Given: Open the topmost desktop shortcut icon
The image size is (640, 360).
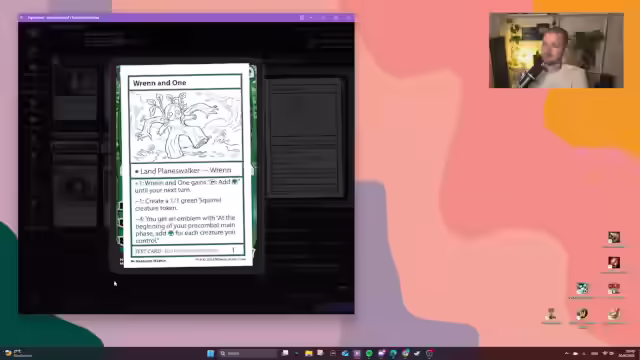Looking at the screenshot, I should (614, 237).
